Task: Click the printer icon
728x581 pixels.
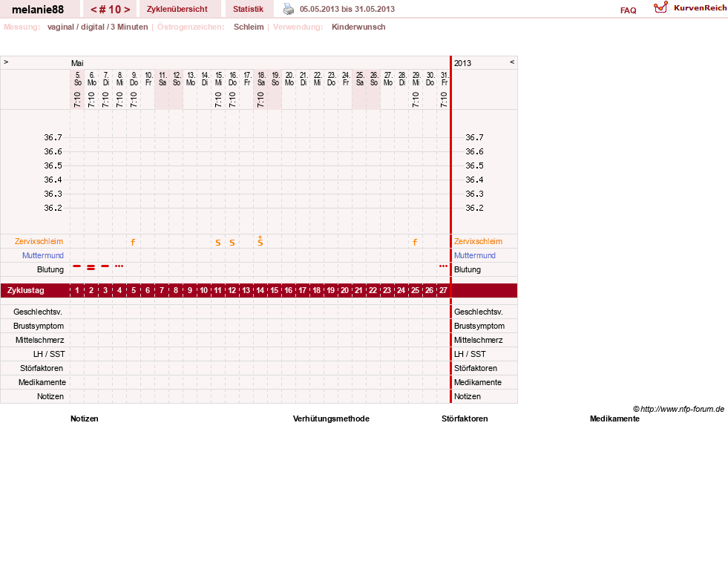Action: pos(289,9)
